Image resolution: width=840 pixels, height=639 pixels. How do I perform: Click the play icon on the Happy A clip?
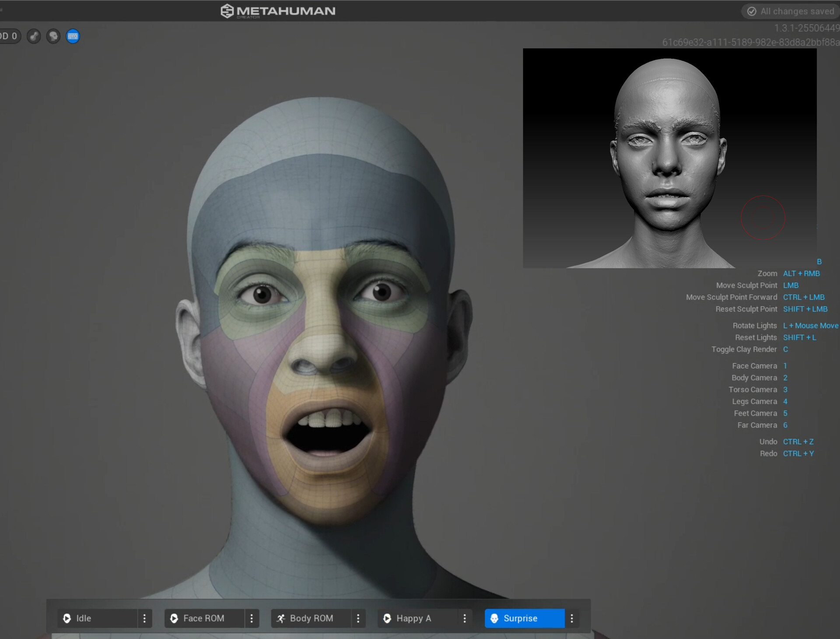[387, 618]
